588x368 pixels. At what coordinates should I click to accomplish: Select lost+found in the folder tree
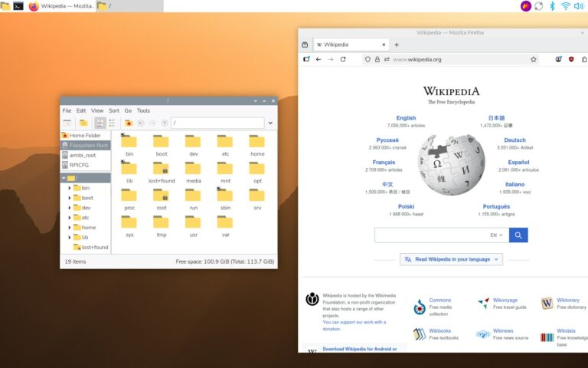point(91,247)
